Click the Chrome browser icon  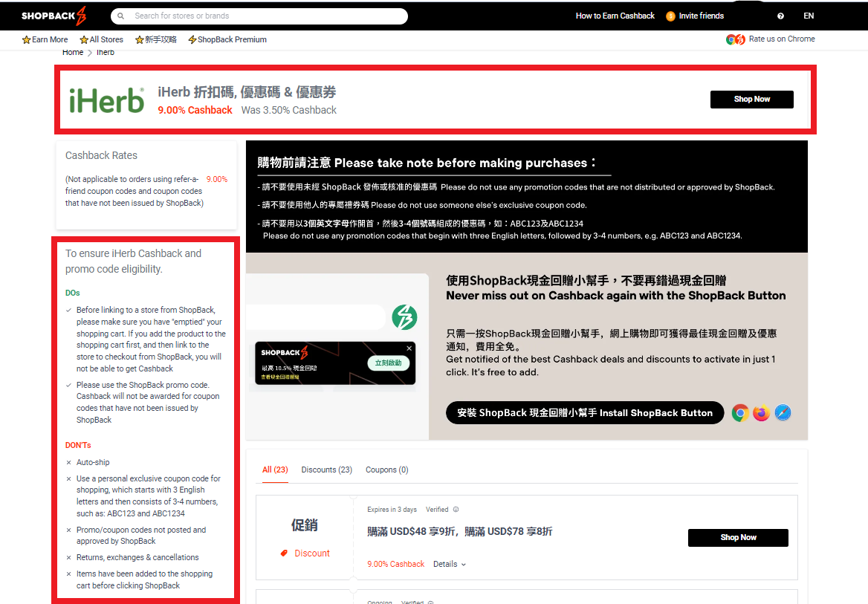[x=740, y=413]
